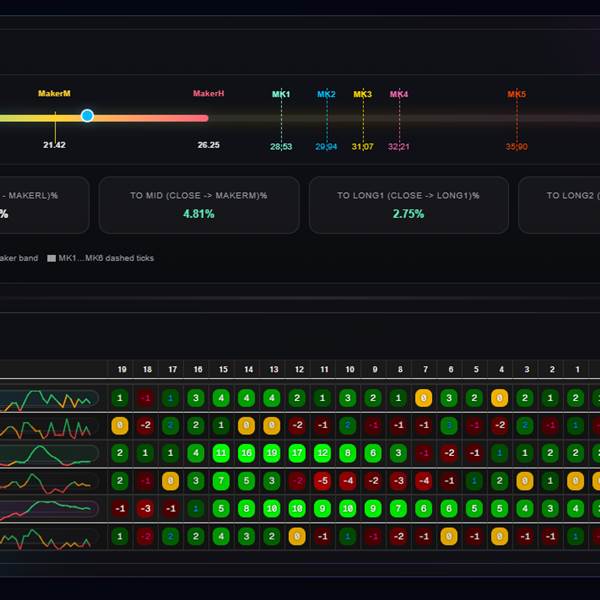Click the column header 13
This screenshot has height=600, width=600.
click(274, 369)
